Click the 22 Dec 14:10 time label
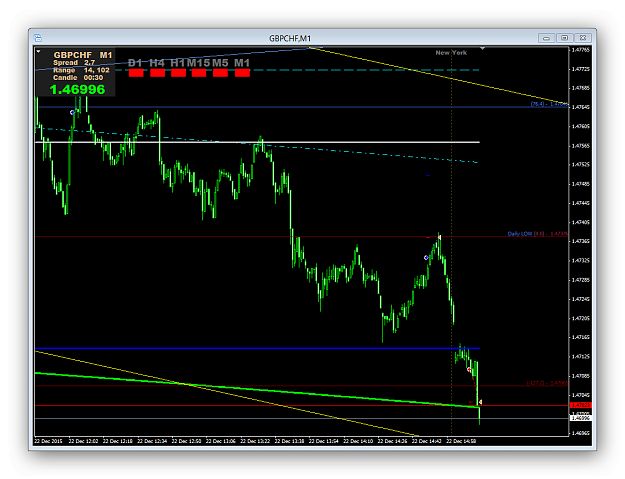 pos(358,441)
